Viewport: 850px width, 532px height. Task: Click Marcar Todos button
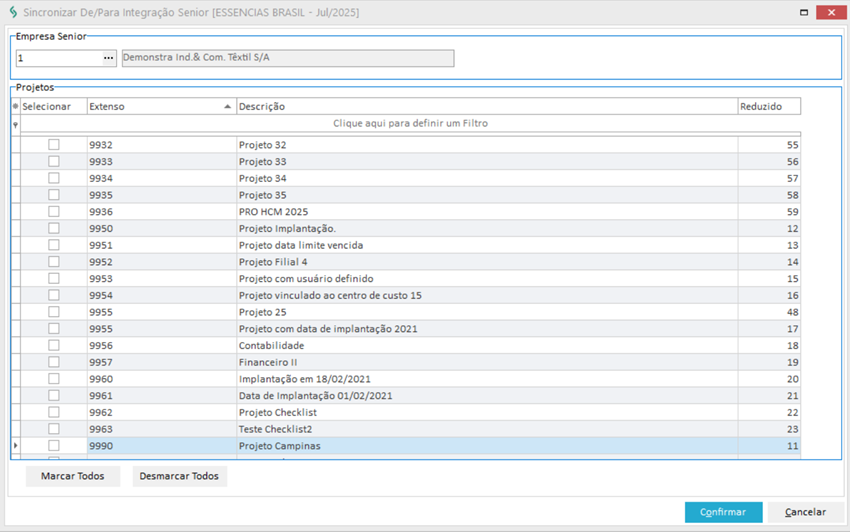coord(73,476)
